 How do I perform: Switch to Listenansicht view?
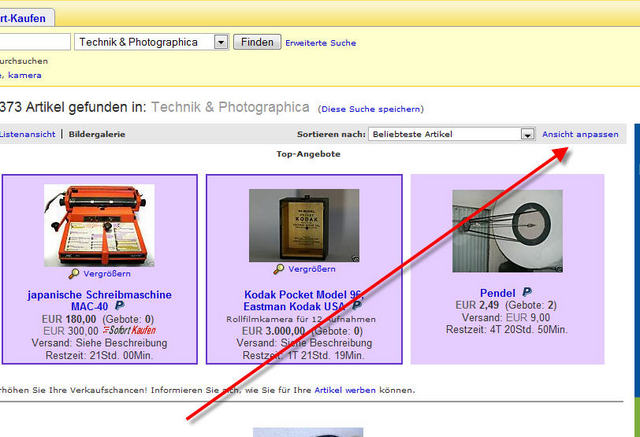click(x=27, y=134)
